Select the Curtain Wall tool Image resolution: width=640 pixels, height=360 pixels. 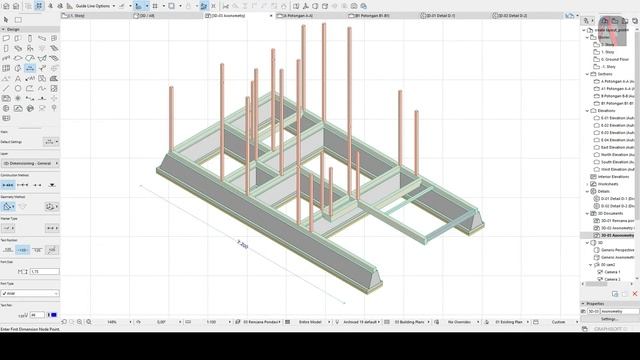click(x=6, y=68)
